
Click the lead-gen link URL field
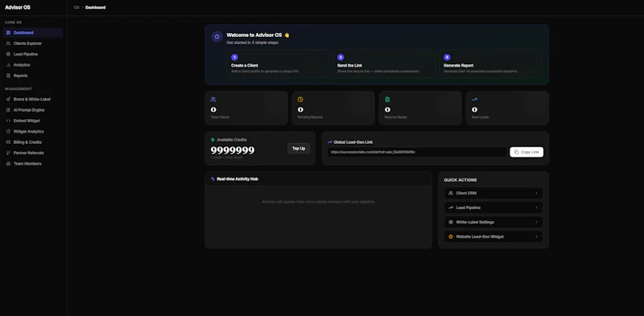[x=417, y=152]
